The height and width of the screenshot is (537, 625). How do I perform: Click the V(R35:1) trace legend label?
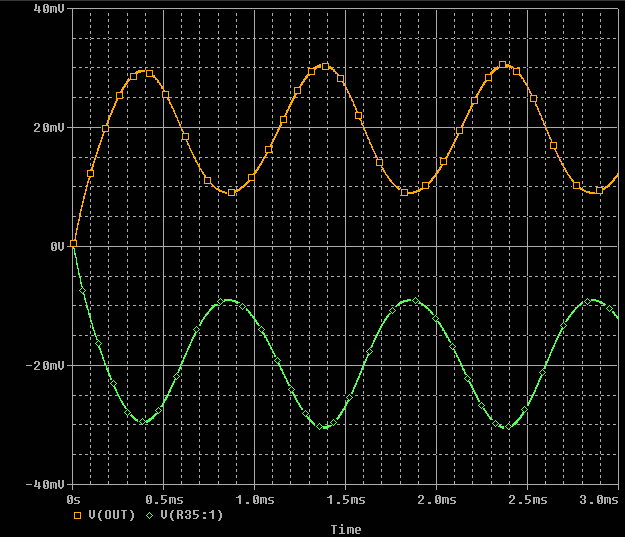tap(191, 515)
